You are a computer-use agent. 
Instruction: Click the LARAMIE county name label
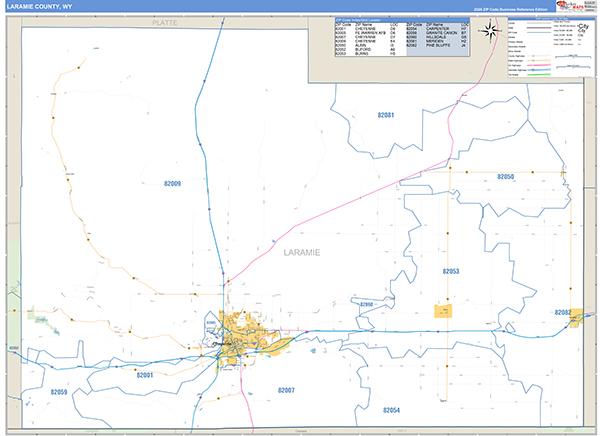click(x=302, y=253)
